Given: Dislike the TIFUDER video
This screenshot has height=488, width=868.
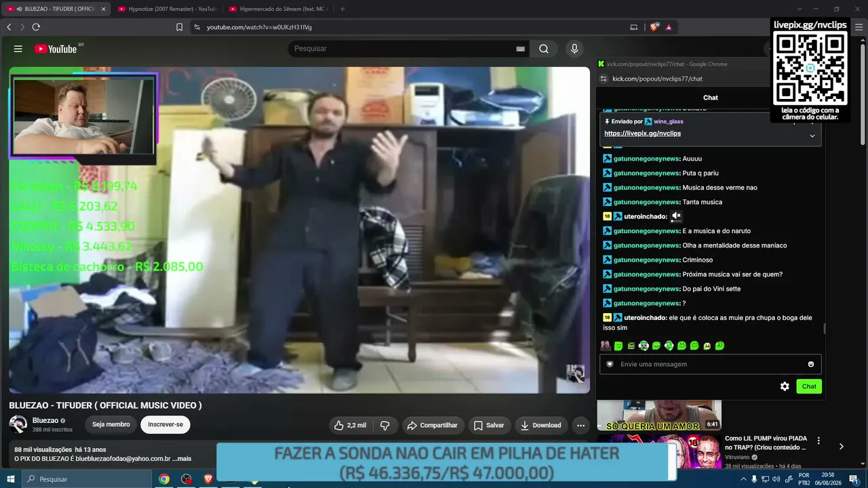Looking at the screenshot, I should tap(385, 426).
